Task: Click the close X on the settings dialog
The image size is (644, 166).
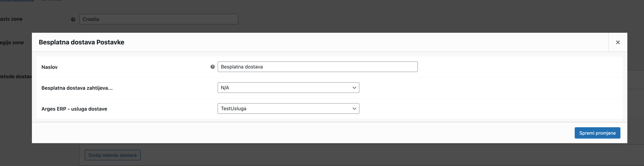Action: [x=618, y=42]
